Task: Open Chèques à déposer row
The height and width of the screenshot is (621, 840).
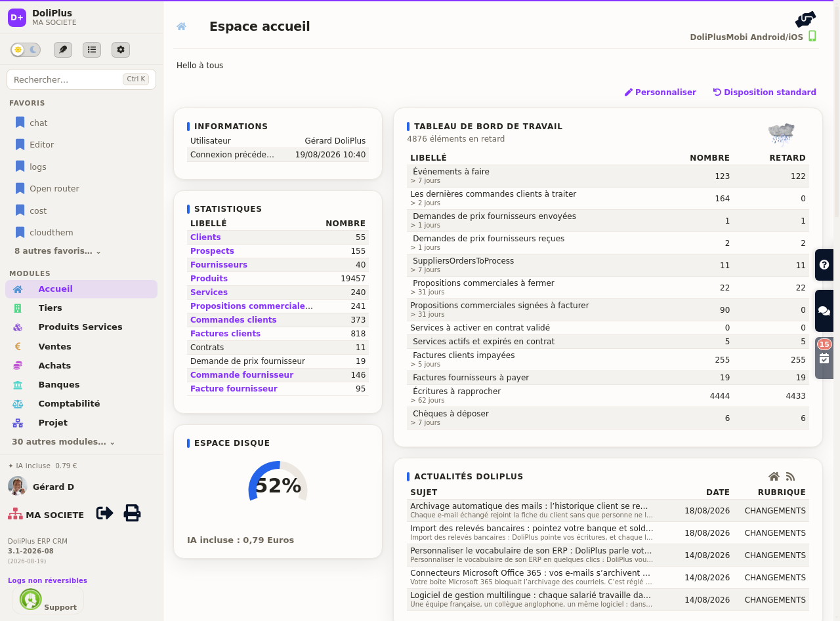Action: (x=608, y=418)
